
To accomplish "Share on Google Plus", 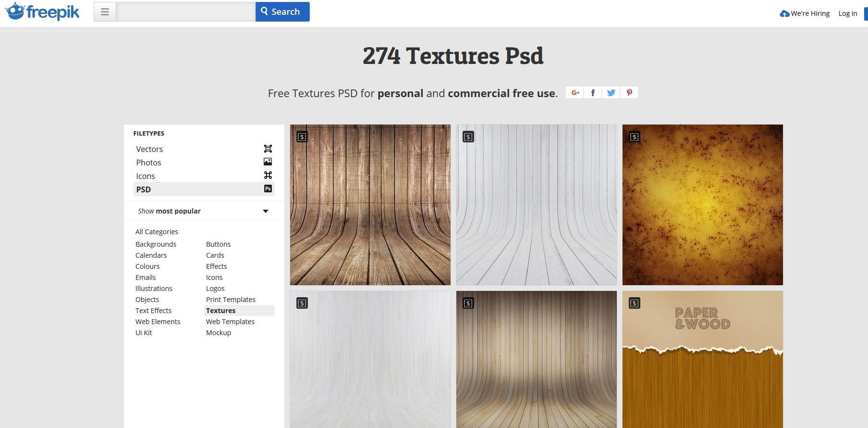I will click(x=575, y=92).
